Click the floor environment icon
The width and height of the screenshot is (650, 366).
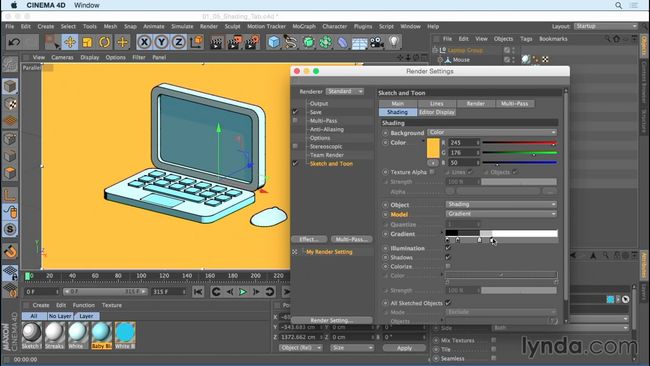[x=359, y=42]
